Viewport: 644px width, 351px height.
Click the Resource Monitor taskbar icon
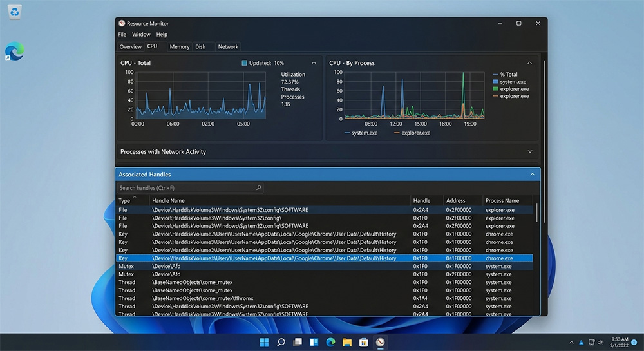coord(381,343)
